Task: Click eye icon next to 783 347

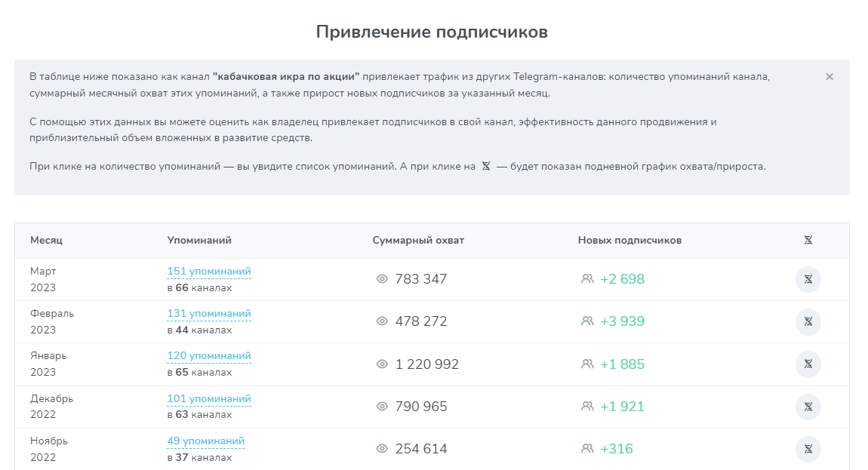Action: (382, 279)
